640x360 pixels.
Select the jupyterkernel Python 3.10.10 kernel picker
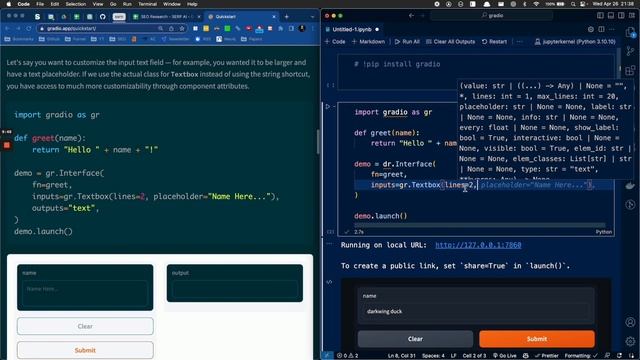[575, 42]
